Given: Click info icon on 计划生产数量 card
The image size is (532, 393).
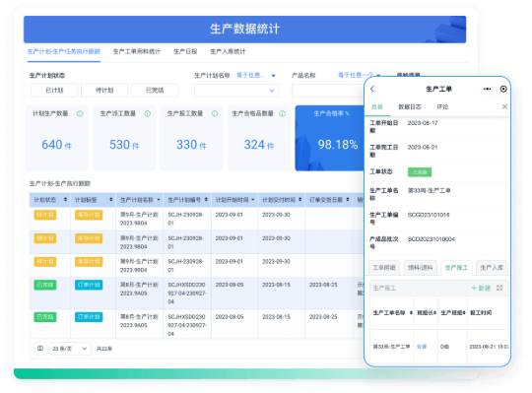Looking at the screenshot, I should (80, 113).
